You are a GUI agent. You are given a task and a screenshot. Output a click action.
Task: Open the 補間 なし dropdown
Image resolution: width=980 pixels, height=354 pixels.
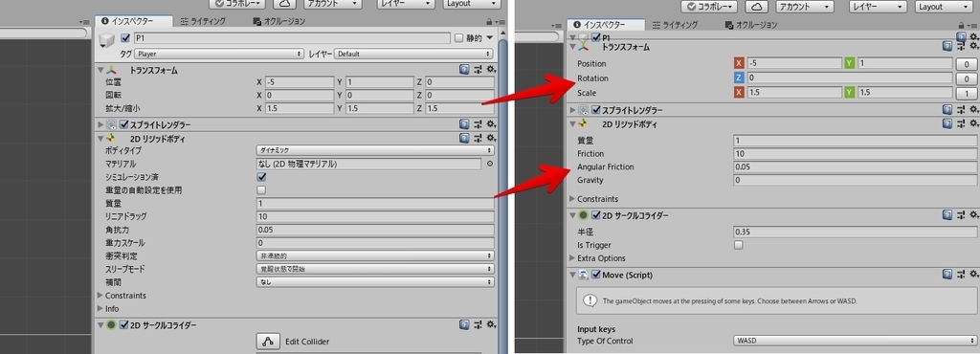click(x=375, y=281)
